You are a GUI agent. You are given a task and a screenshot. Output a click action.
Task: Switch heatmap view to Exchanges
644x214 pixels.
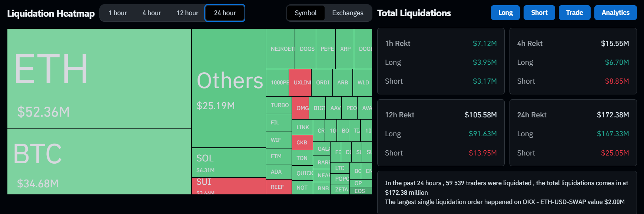[x=348, y=13]
